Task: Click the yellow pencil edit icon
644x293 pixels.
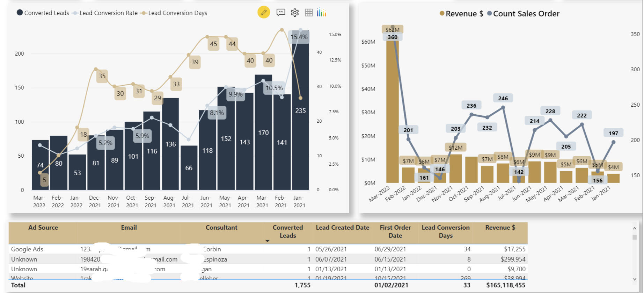Action: pos(264,13)
